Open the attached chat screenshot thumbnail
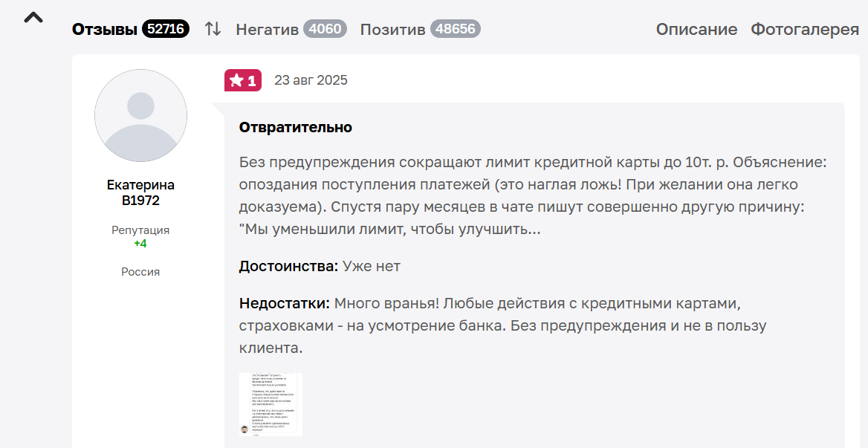 coord(271,404)
